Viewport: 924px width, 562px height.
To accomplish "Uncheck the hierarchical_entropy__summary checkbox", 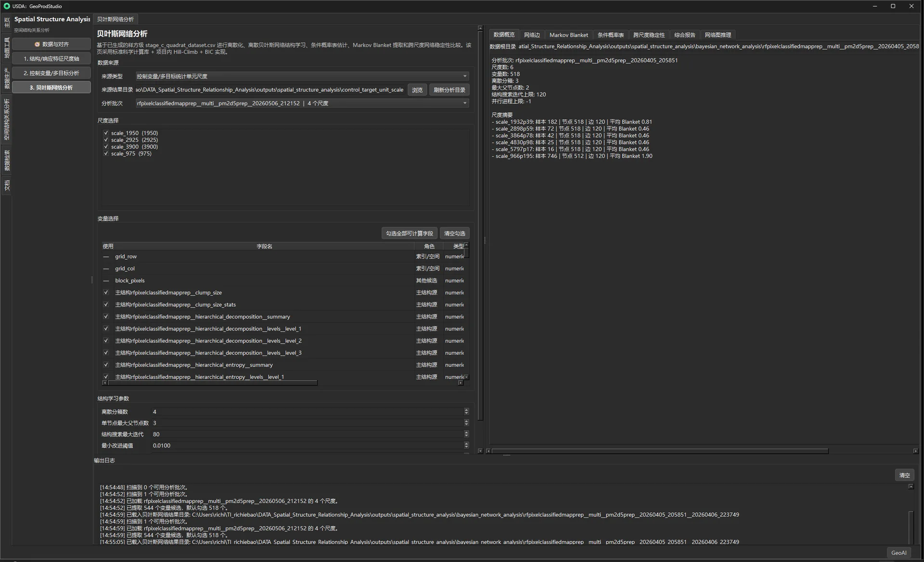I will click(x=106, y=365).
